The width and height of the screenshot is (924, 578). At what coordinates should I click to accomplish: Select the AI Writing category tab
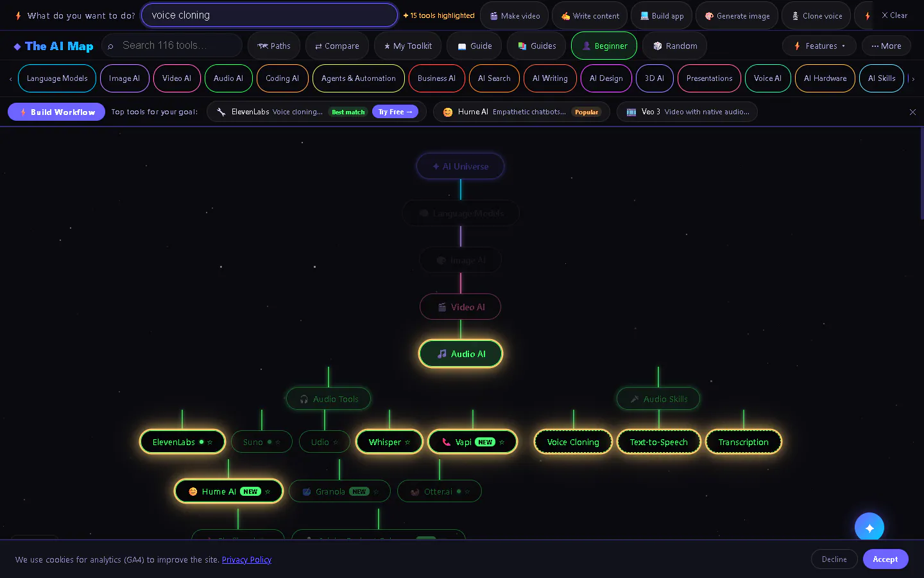550,78
